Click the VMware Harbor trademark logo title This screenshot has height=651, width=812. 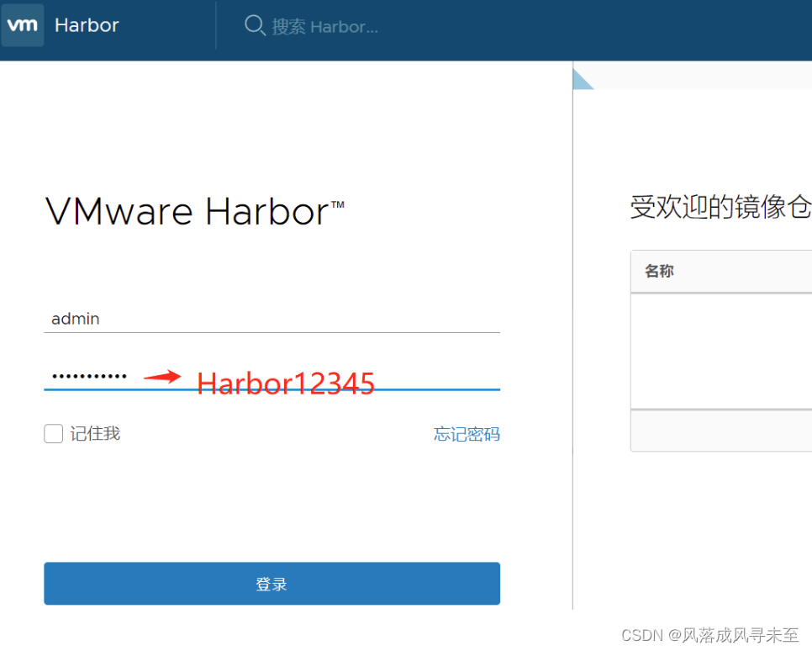tap(188, 210)
